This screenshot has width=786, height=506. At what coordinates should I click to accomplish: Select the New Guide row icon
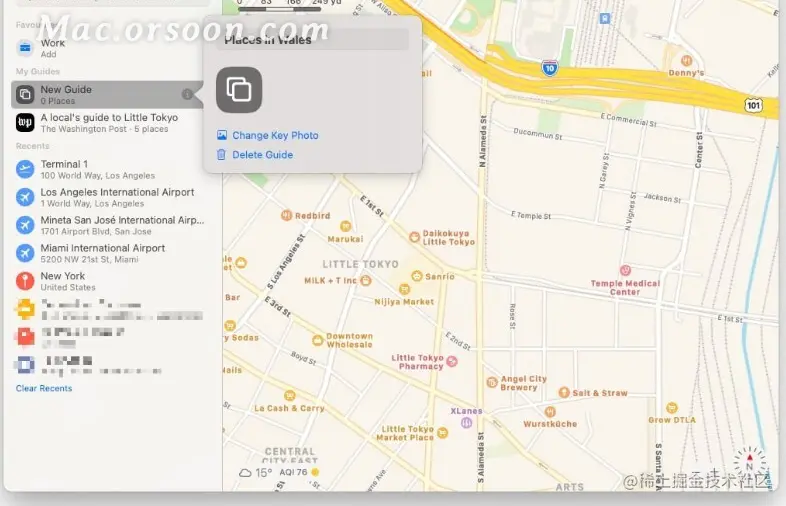pos(25,94)
